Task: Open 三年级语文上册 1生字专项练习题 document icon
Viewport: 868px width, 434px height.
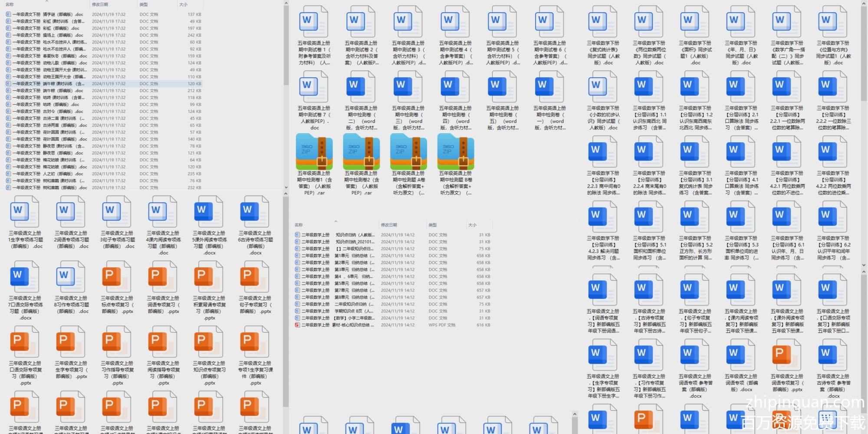Action: [25, 212]
